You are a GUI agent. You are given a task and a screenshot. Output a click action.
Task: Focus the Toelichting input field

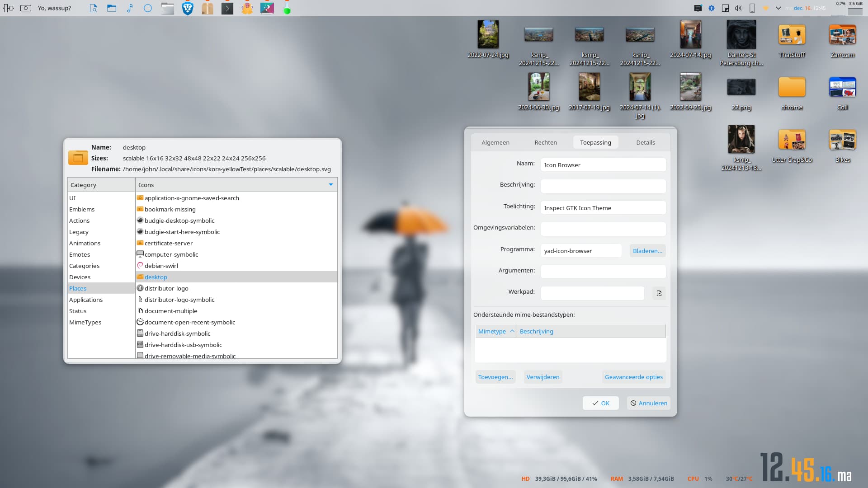tap(603, 208)
